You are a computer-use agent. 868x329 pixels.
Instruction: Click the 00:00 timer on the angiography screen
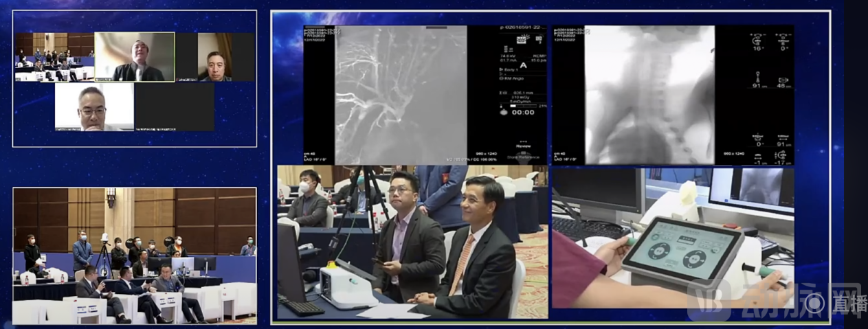[x=523, y=112]
